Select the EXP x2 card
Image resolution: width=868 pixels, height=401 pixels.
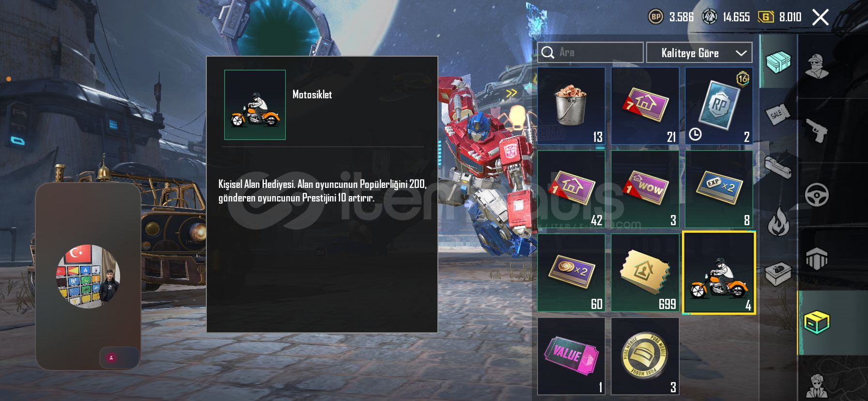tap(719, 189)
